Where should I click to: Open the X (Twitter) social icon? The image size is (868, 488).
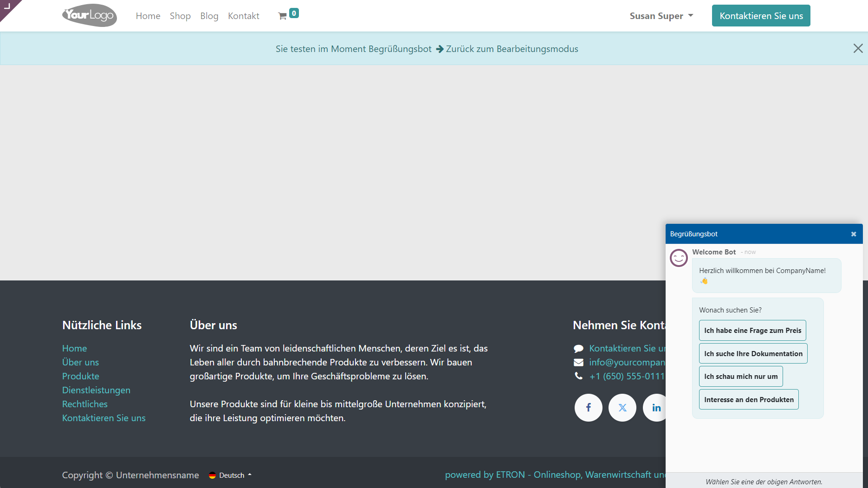tap(622, 408)
